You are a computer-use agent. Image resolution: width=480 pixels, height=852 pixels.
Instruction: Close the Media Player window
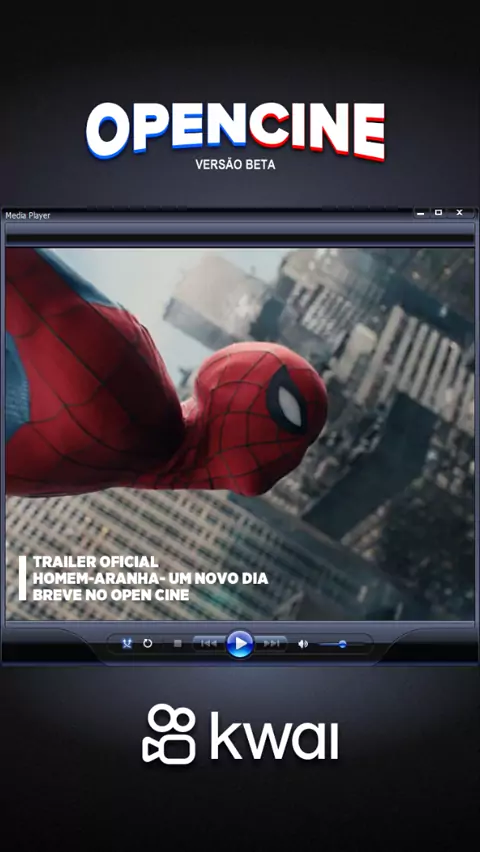pos(459,212)
